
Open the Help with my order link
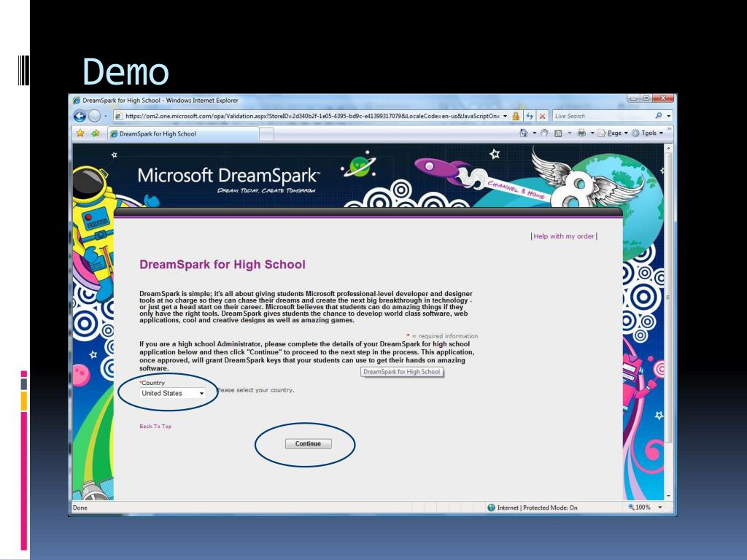(x=564, y=236)
